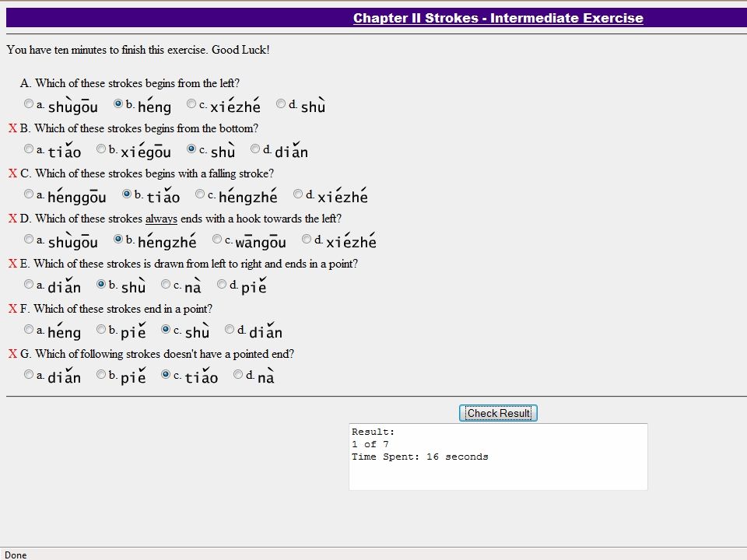Click the red X mark beside question C
The height and width of the screenshot is (560, 747).
(x=12, y=173)
